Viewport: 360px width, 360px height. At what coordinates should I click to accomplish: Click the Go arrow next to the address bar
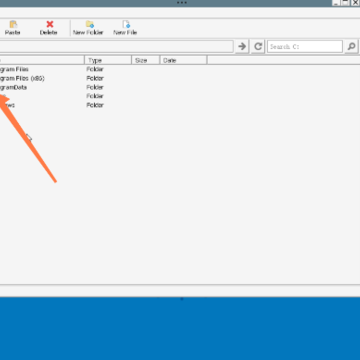[x=242, y=46]
